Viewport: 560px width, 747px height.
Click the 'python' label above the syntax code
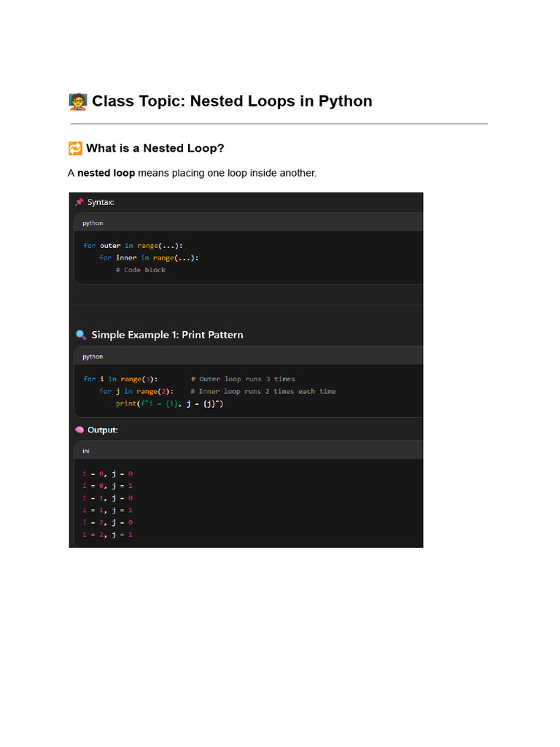click(93, 223)
